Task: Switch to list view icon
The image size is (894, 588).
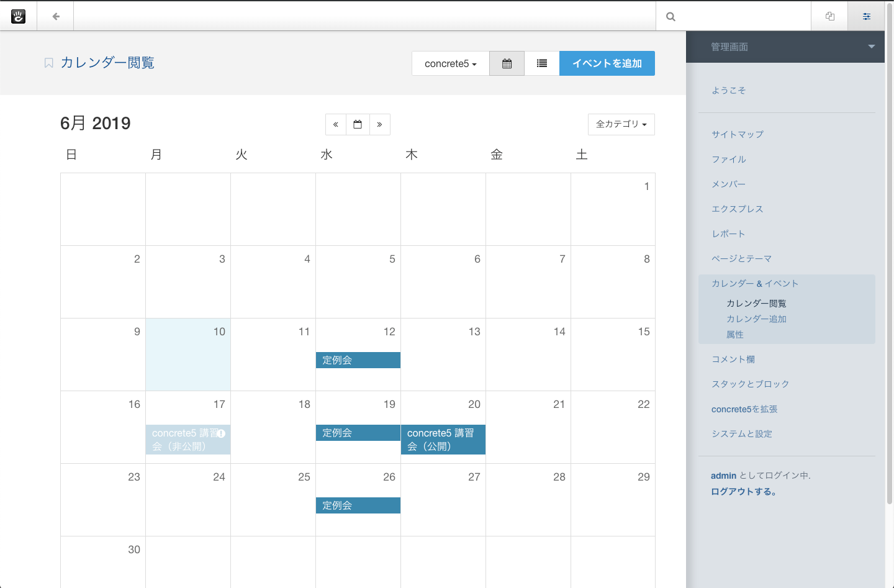Action: pyautogui.click(x=542, y=63)
